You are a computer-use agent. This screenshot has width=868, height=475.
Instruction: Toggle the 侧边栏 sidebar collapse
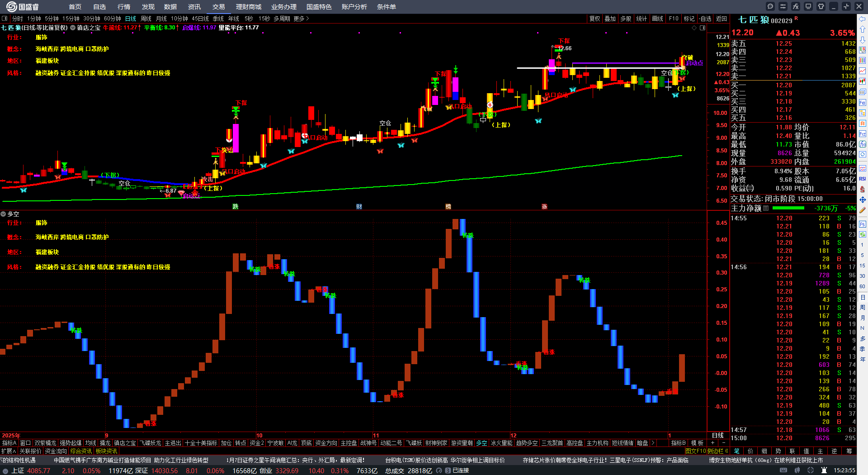point(718,451)
